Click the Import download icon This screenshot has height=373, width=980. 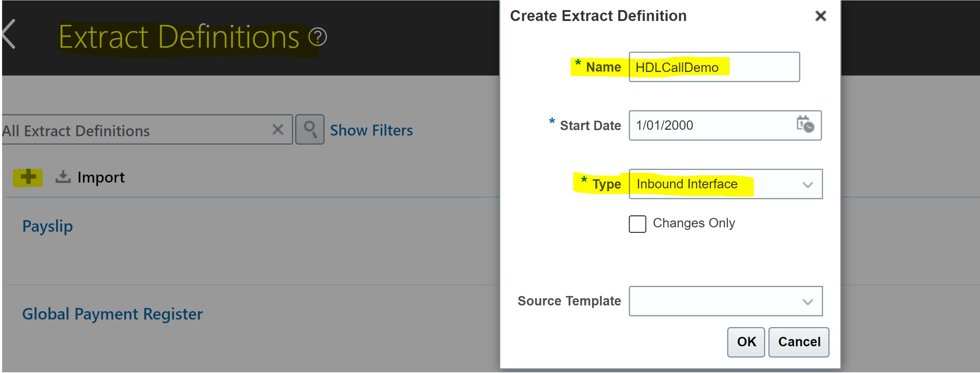tap(63, 177)
